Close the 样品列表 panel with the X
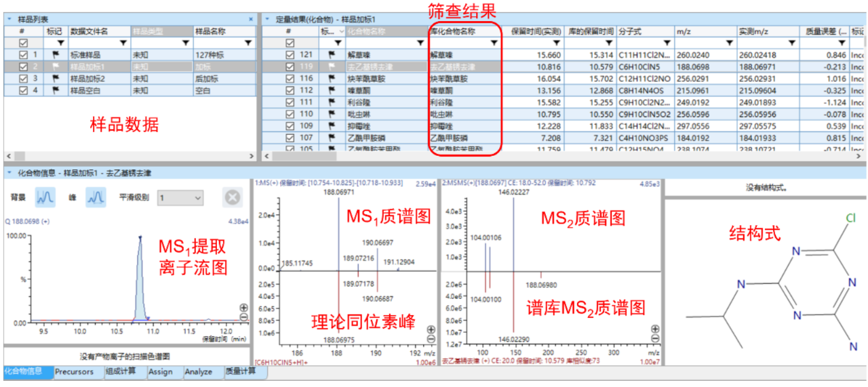The width and height of the screenshot is (868, 387). [250, 20]
